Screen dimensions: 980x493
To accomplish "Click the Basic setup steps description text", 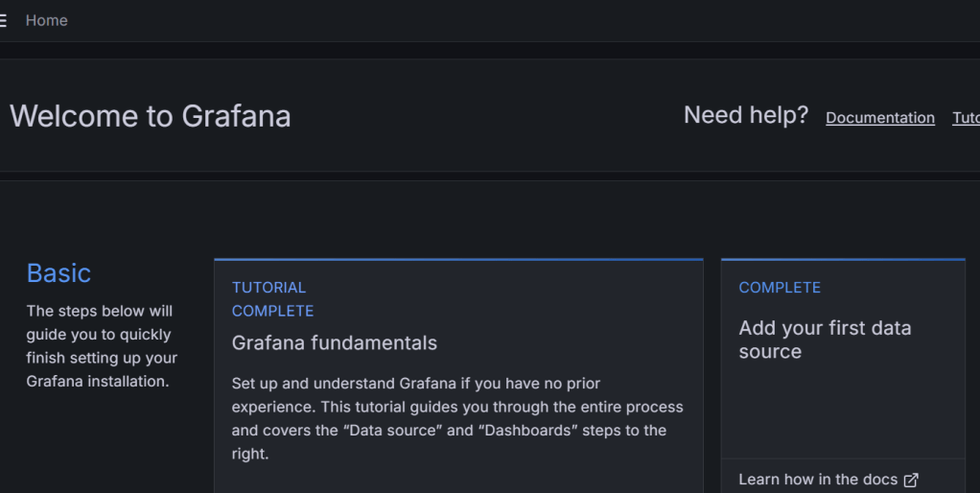I will pyautogui.click(x=102, y=346).
